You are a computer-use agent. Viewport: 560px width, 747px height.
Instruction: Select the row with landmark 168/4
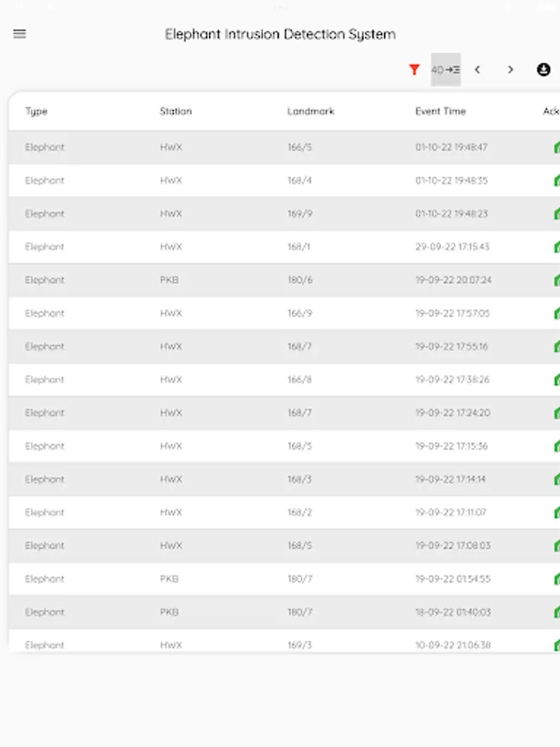[x=299, y=181]
